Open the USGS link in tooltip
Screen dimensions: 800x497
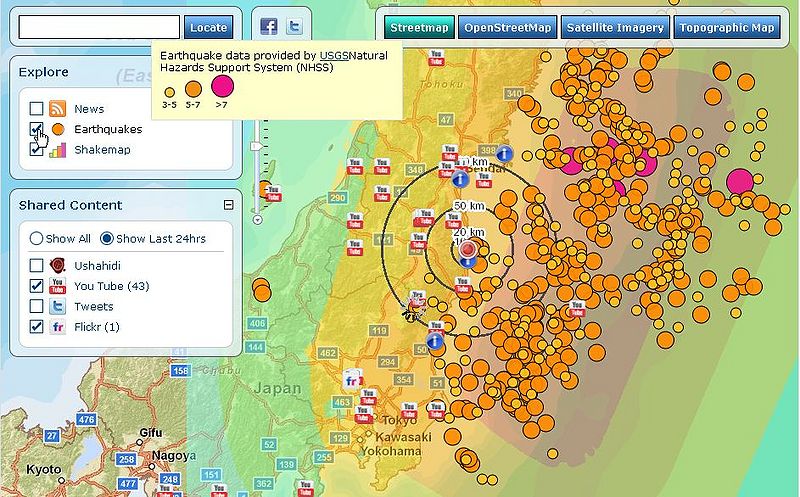click(x=333, y=55)
